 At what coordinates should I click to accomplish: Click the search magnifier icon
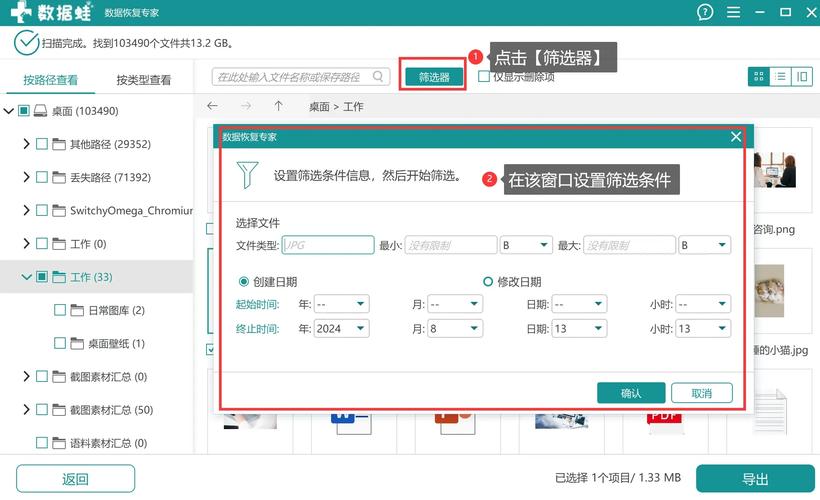(378, 76)
